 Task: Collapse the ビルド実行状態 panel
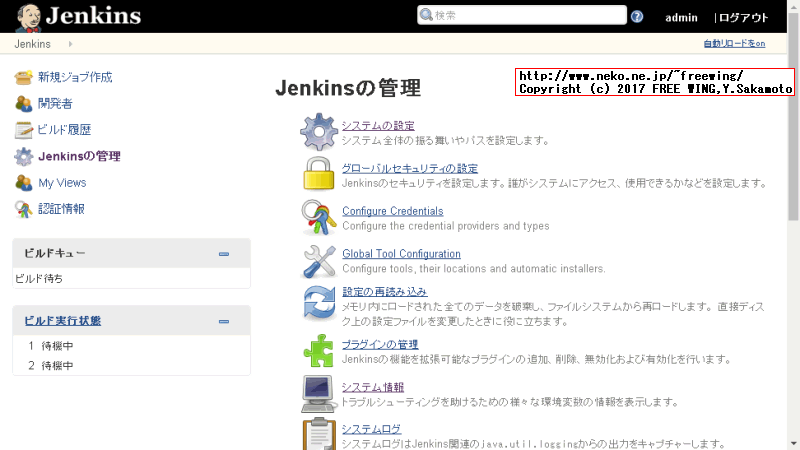(223, 321)
